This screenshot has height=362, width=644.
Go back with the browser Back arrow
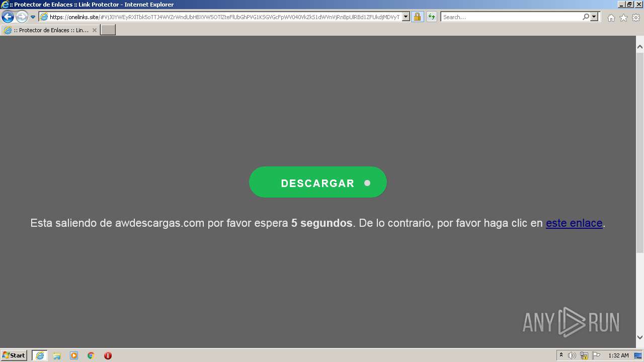8,17
